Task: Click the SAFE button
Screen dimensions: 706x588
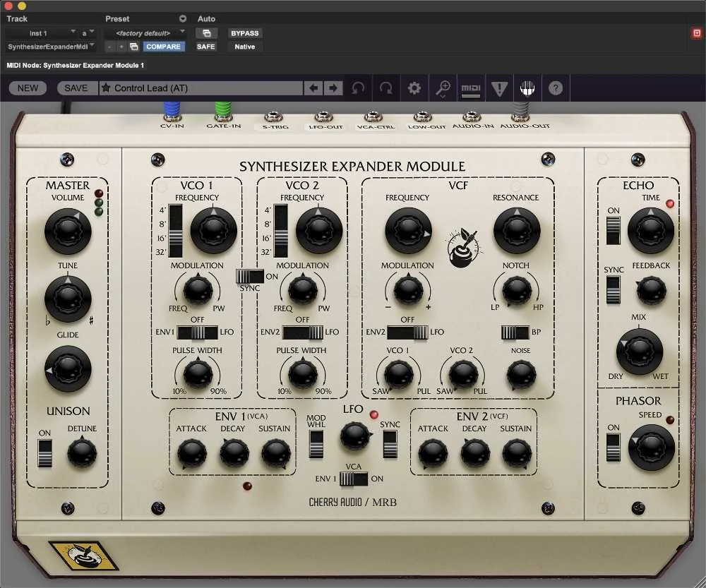Action: pos(205,47)
